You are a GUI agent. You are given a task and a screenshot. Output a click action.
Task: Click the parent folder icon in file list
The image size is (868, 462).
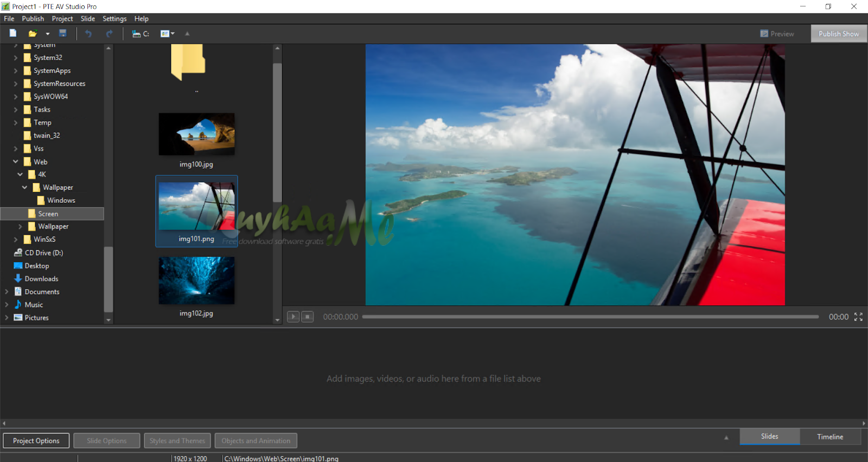[x=188, y=62]
